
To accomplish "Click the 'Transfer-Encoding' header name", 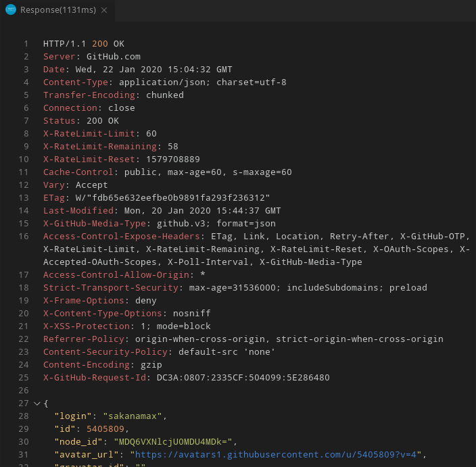I will [89, 95].
